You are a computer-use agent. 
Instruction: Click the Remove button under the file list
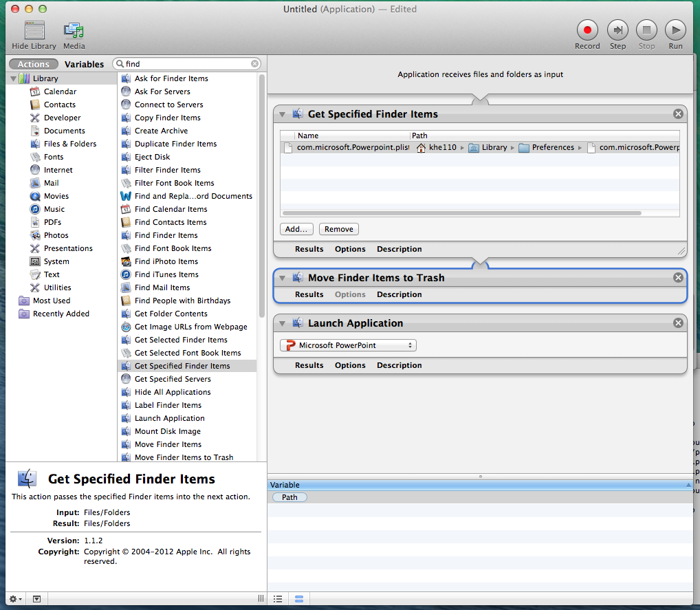click(x=338, y=229)
